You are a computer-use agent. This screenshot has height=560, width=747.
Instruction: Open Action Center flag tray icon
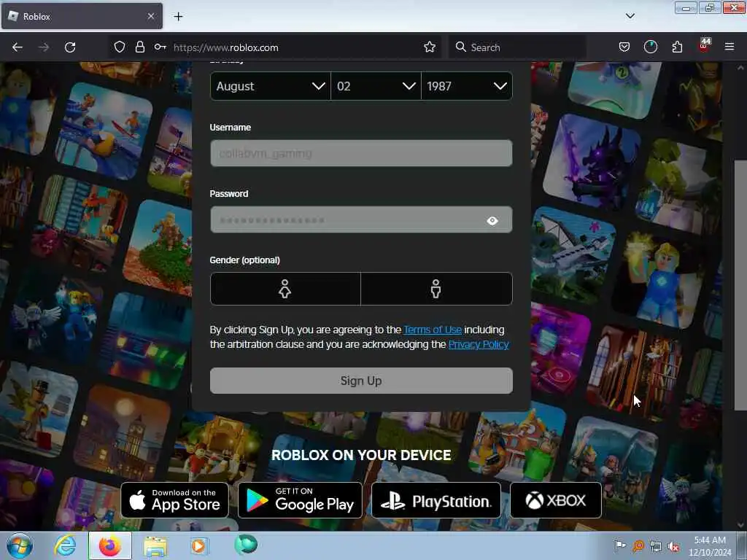tap(620, 545)
